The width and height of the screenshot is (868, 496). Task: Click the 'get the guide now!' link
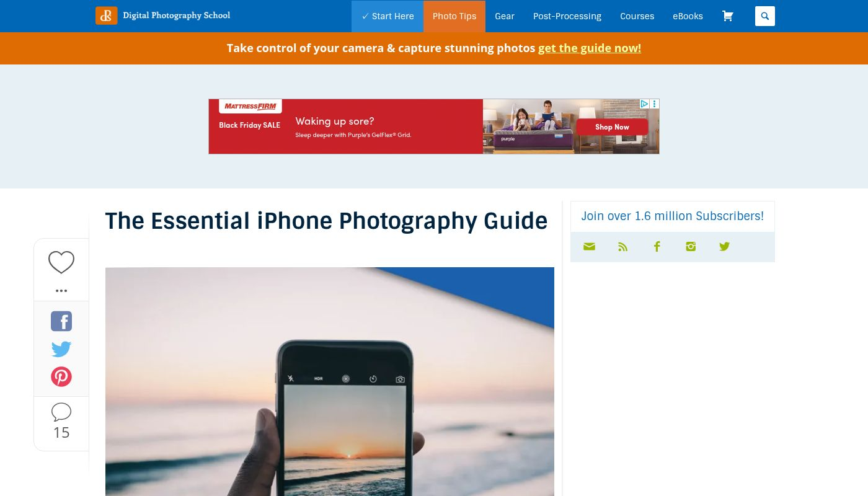(590, 48)
